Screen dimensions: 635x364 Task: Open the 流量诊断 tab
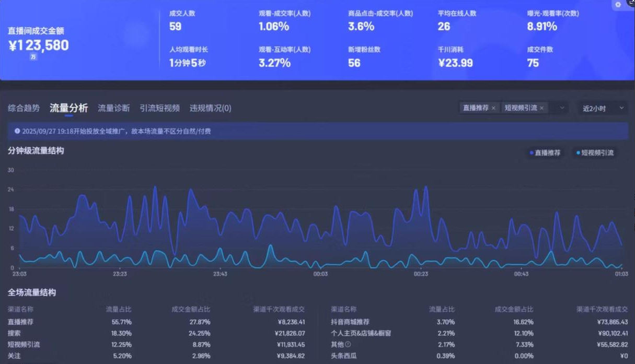coord(113,108)
